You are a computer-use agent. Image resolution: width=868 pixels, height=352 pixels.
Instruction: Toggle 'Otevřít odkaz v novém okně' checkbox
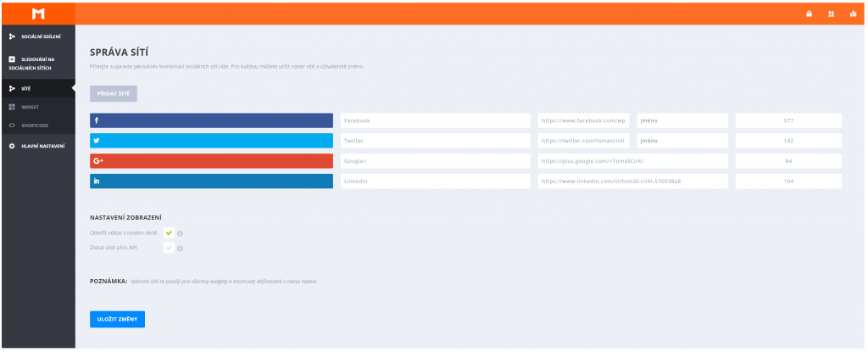169,232
